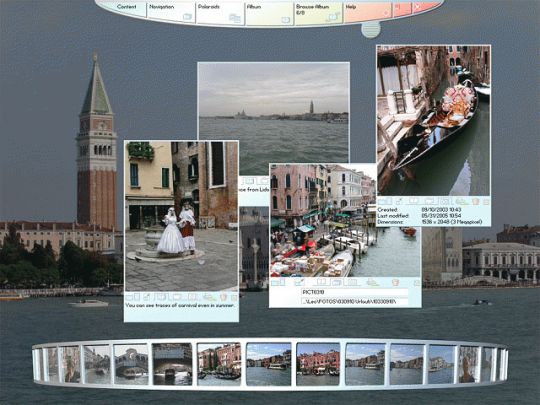Image resolution: width=540 pixels, height=405 pixels.
Task: Click first toolbar icon under carnival photo
Action: coord(132,297)
